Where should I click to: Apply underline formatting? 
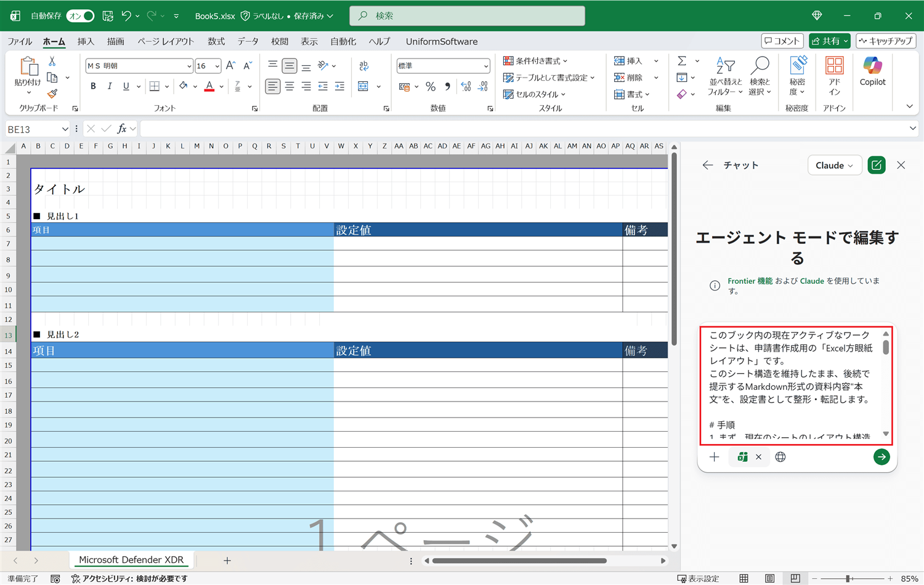126,86
